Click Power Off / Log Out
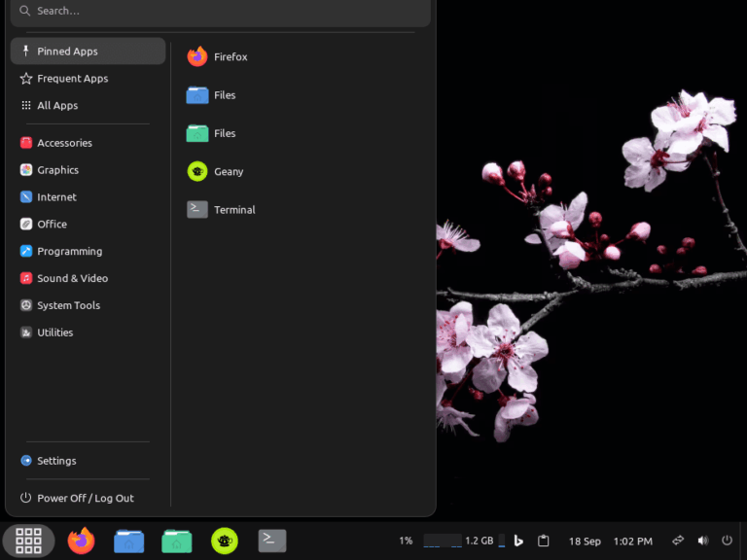 click(89, 498)
